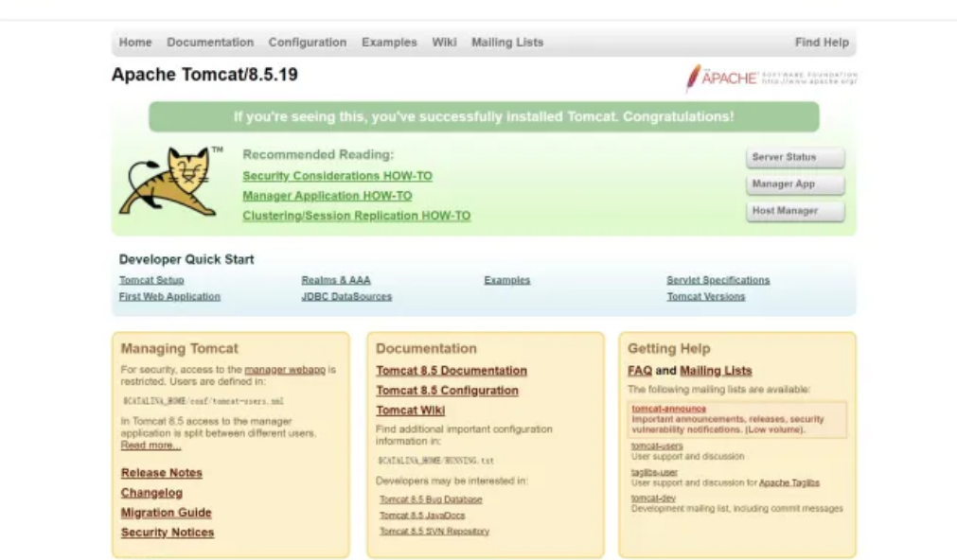Click the Recommended Reading: heading
Image resolution: width=957 pixels, height=560 pixels.
(319, 155)
